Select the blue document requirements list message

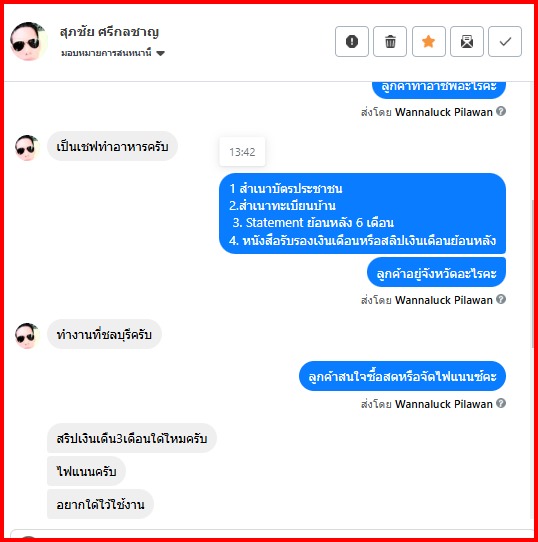pyautogui.click(x=362, y=214)
